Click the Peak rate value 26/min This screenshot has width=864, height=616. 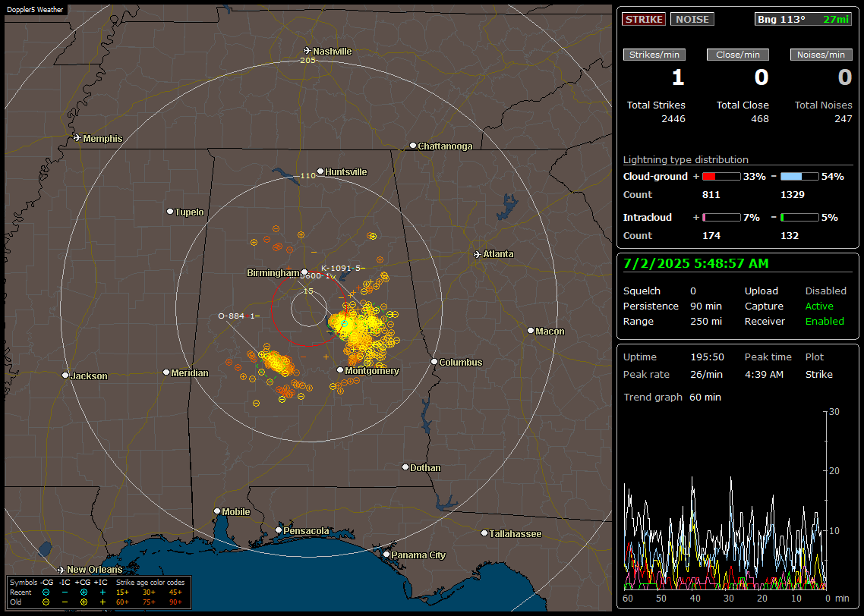coord(707,375)
